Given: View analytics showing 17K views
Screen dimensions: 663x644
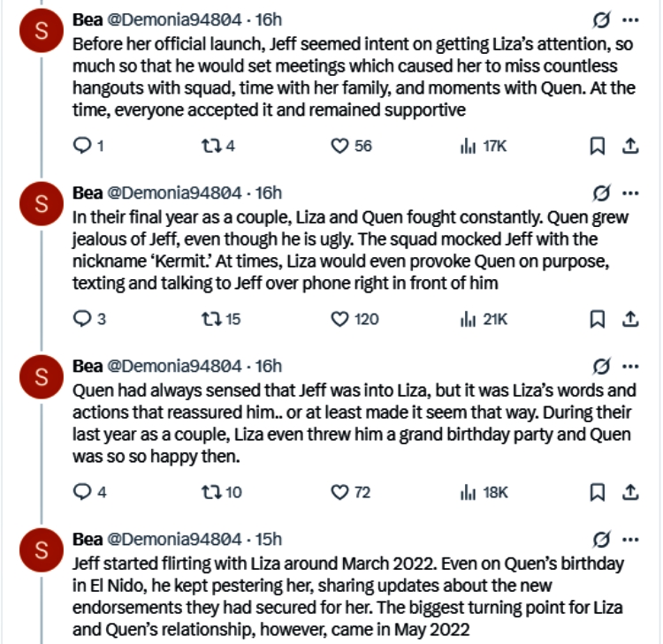Looking at the screenshot, I should click(x=484, y=147).
